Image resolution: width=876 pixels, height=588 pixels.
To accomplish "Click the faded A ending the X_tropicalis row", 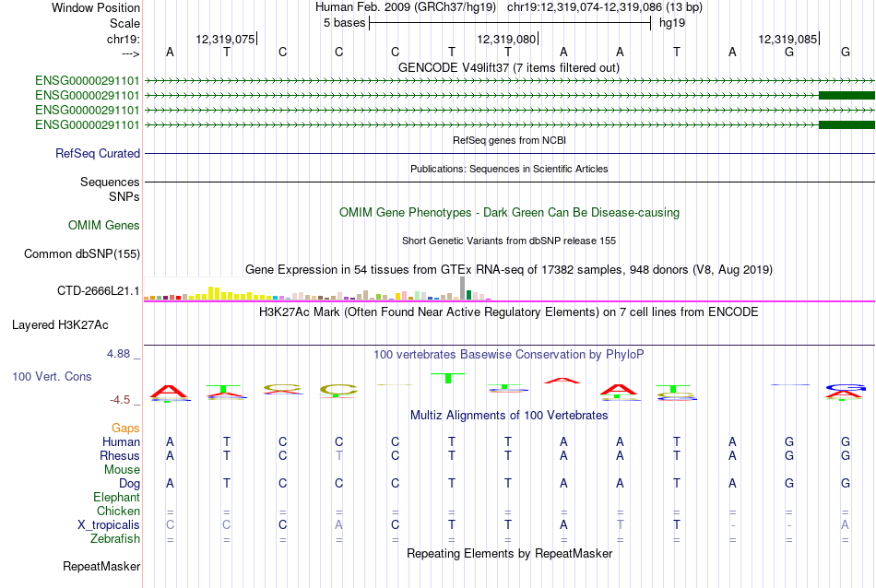I will pyautogui.click(x=845, y=525).
